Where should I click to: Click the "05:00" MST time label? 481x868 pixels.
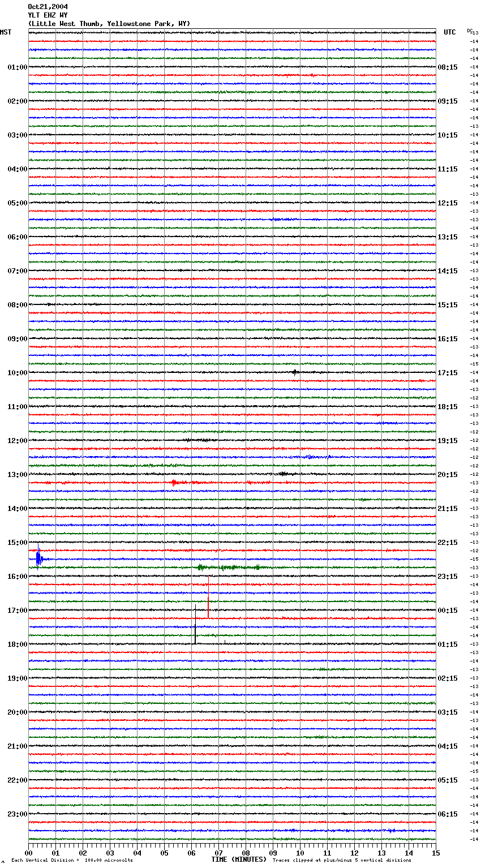[x=18, y=203]
